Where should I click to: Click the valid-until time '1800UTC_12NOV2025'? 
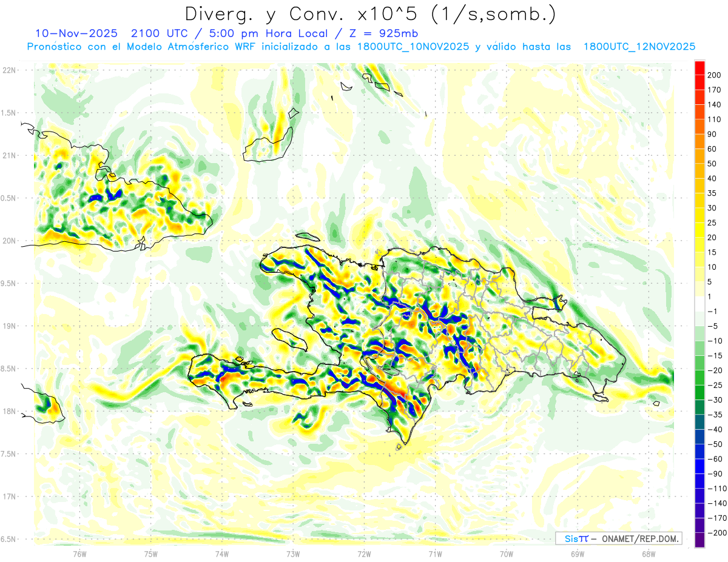[x=639, y=46]
